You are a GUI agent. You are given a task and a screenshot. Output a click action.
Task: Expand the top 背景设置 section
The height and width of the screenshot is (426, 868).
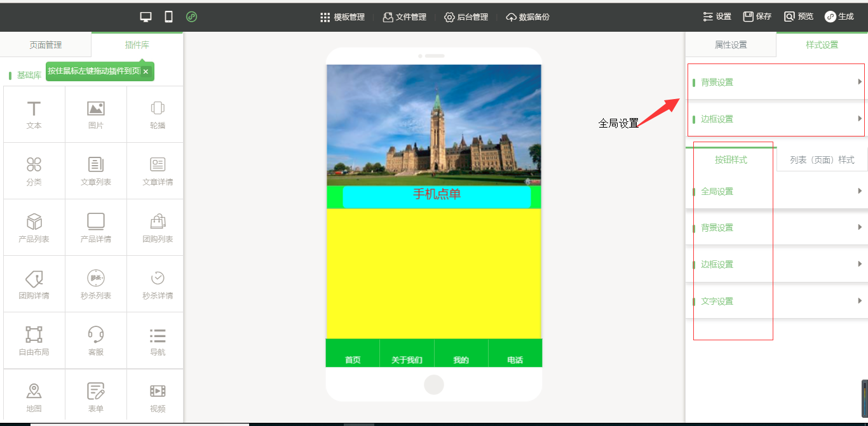(775, 82)
